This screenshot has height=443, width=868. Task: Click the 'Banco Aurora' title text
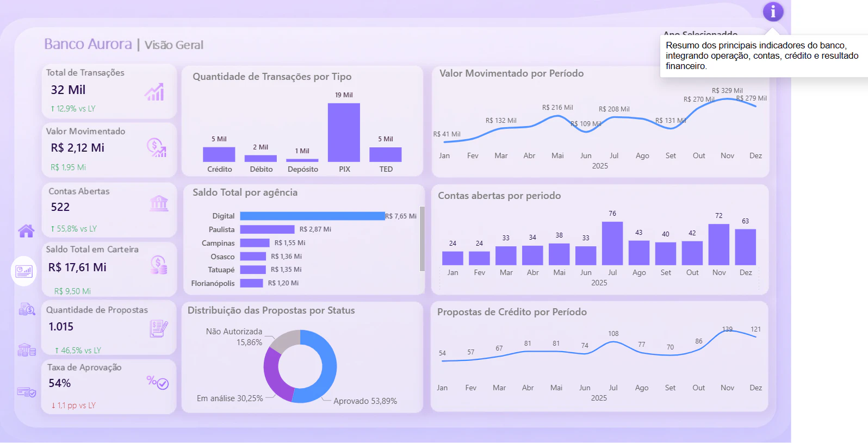[x=88, y=44]
